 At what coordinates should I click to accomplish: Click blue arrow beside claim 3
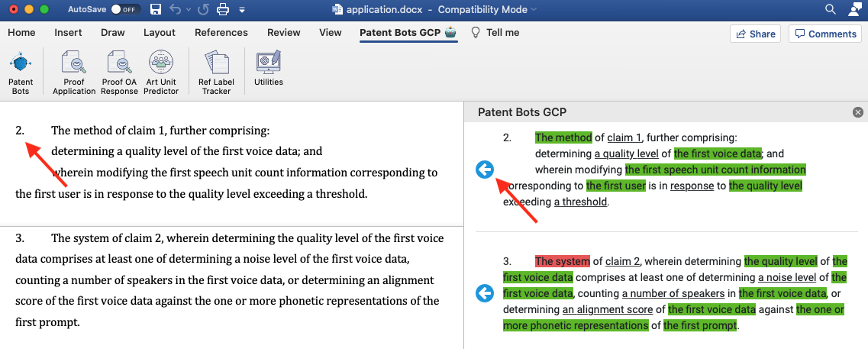click(x=484, y=293)
